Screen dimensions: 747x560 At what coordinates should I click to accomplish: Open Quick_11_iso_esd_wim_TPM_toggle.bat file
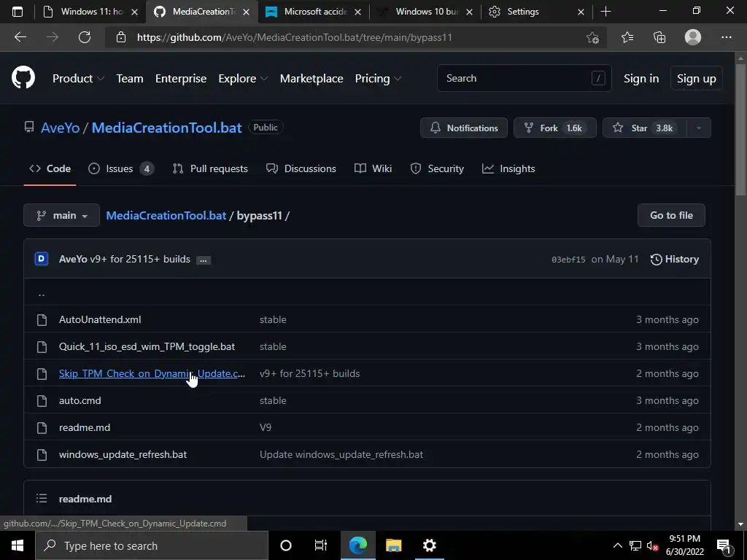pos(147,346)
